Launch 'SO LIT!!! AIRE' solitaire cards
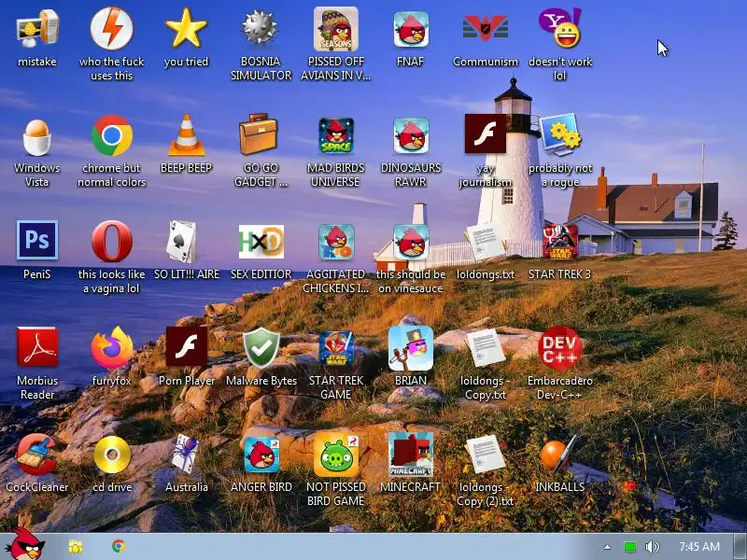This screenshot has width=747, height=560. click(181, 242)
